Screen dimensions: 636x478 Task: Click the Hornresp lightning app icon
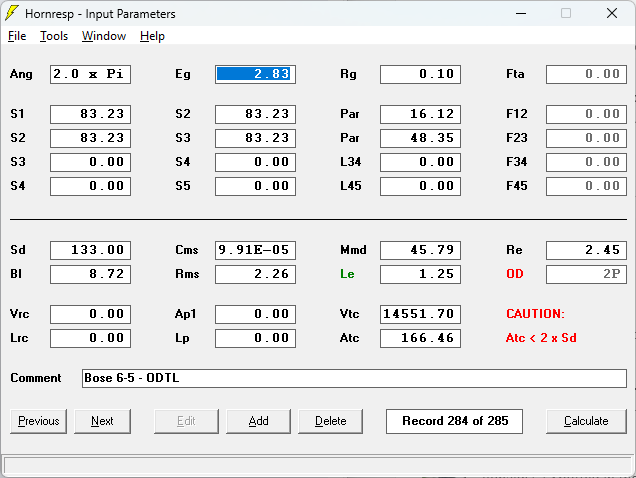point(12,13)
